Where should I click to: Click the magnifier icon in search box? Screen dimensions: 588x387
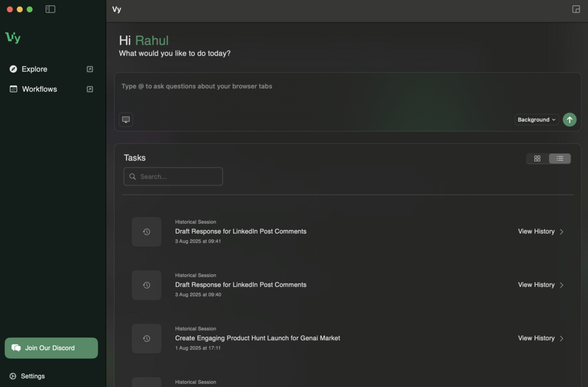[132, 176]
